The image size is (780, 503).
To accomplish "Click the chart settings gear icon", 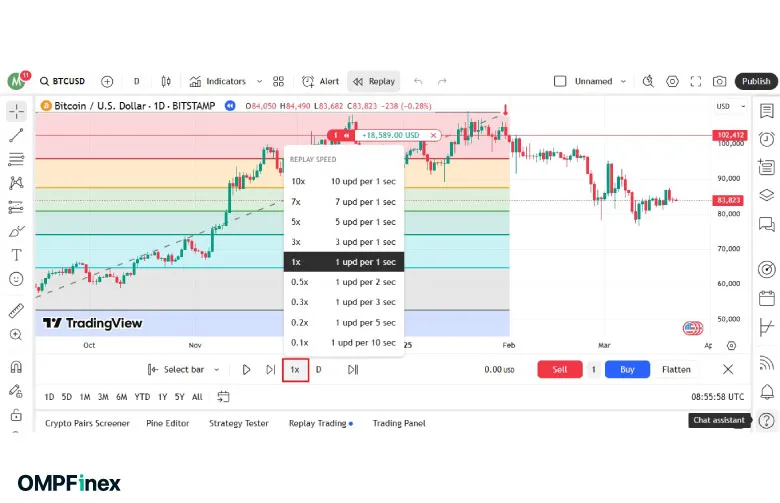I will 673,81.
